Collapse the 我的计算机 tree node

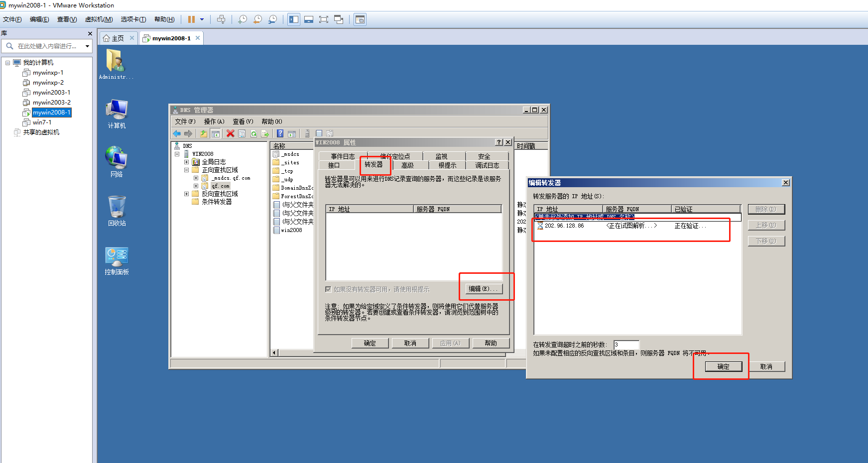(x=7, y=63)
